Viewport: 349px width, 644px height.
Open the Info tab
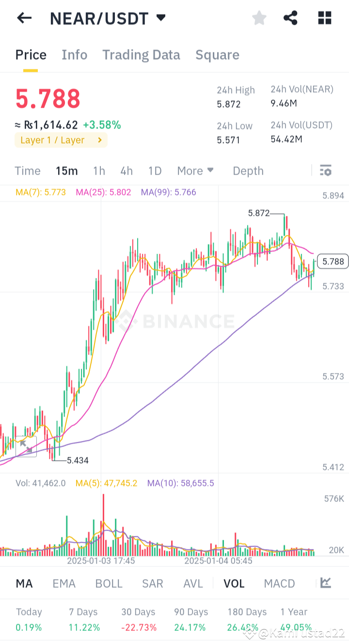point(74,55)
